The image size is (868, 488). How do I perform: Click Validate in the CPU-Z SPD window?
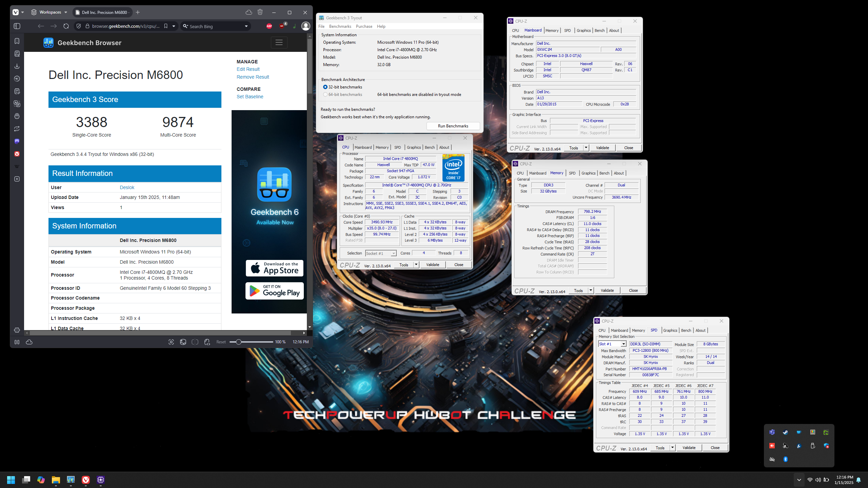pyautogui.click(x=689, y=448)
